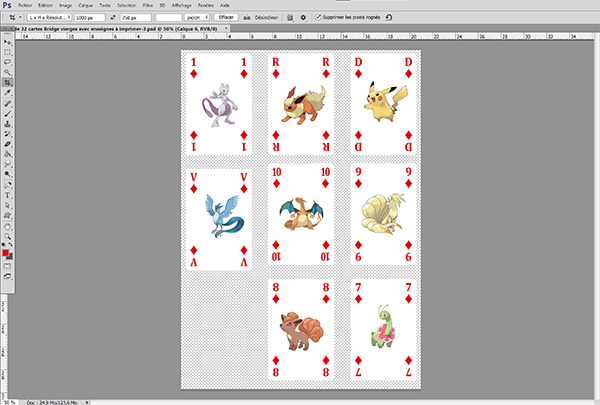Click the Straighten level icon
The image size is (600, 405).
247,18
